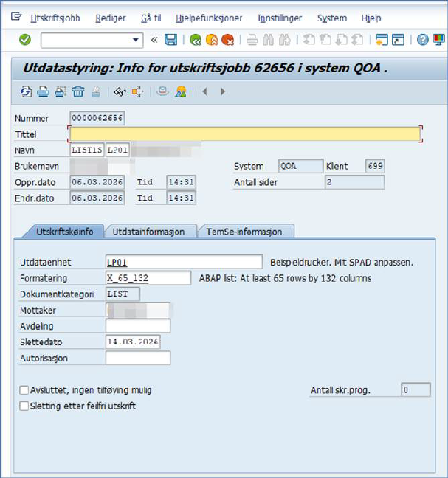448x478 pixels.
Task: Switch to the Utdatainformasjon tab
Action: pyautogui.click(x=148, y=232)
